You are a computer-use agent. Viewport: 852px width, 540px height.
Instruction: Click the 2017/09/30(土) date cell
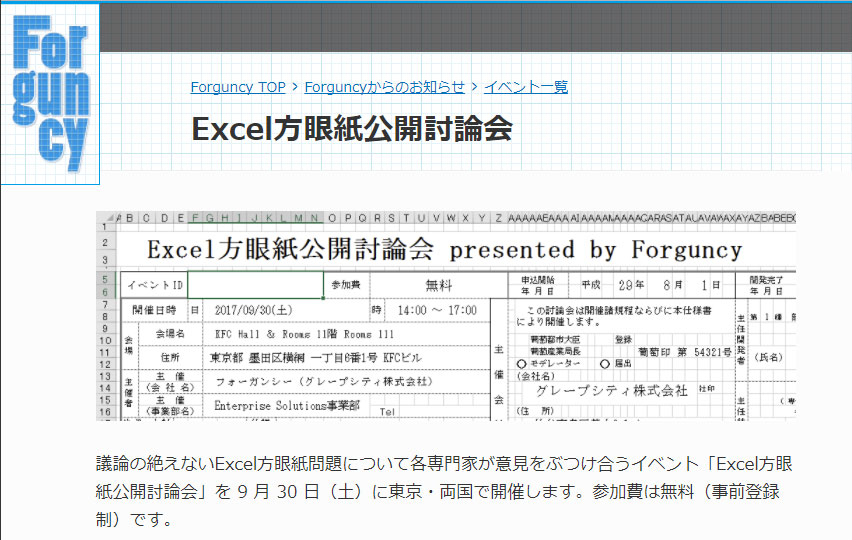tap(256, 310)
